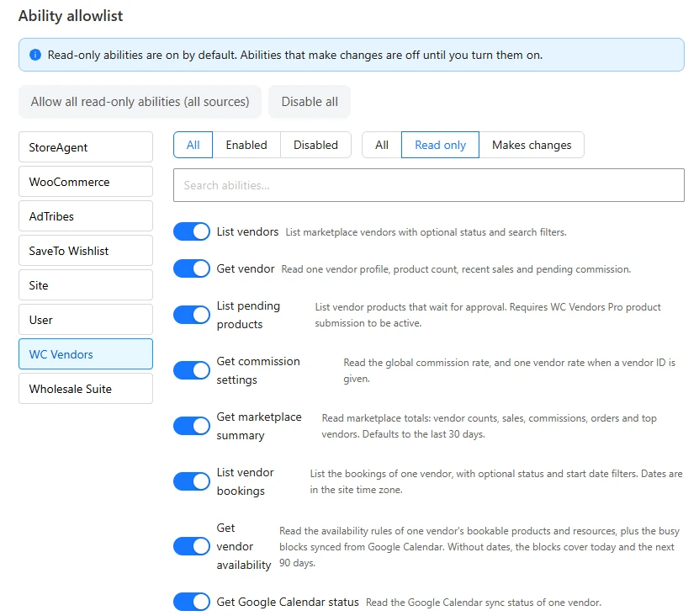
Task: Open Wholesale Suite abilities
Action: coord(86,389)
